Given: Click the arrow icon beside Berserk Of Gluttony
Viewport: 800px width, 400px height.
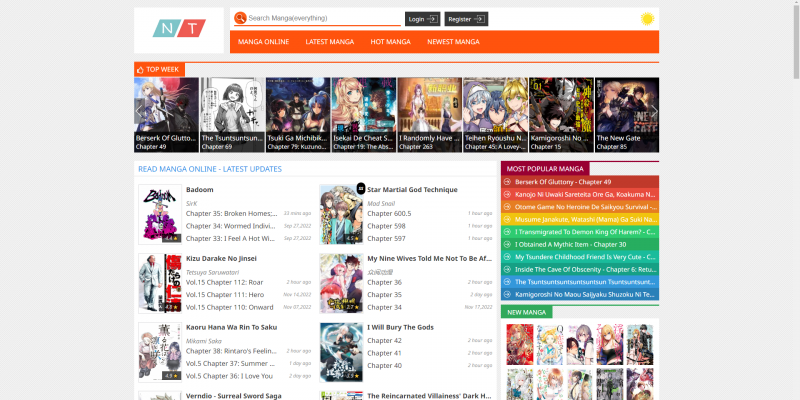Looking at the screenshot, I should coord(507,182).
